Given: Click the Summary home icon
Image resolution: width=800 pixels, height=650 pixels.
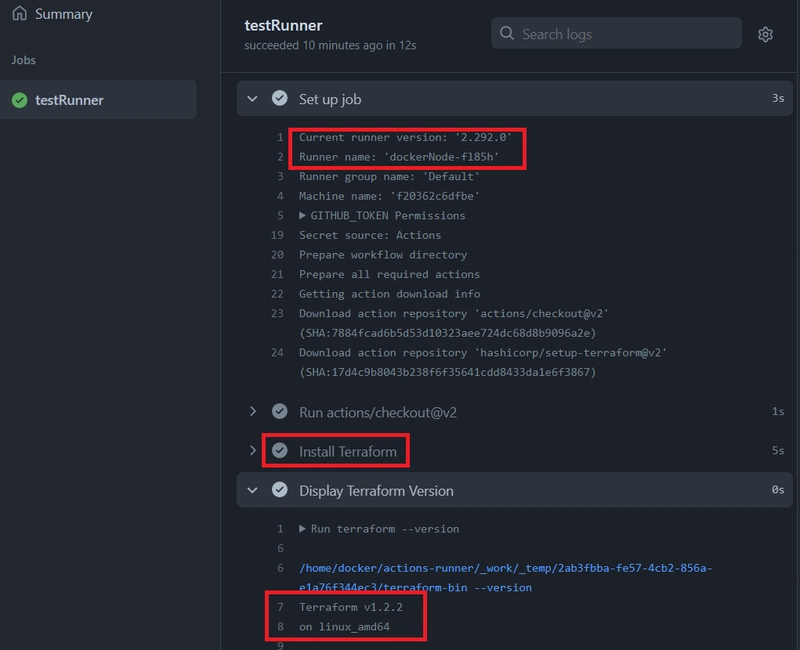Looking at the screenshot, I should [19, 14].
